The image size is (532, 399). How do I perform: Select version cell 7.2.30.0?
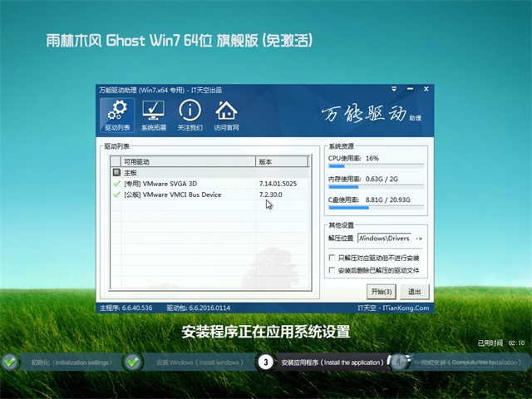(271, 195)
